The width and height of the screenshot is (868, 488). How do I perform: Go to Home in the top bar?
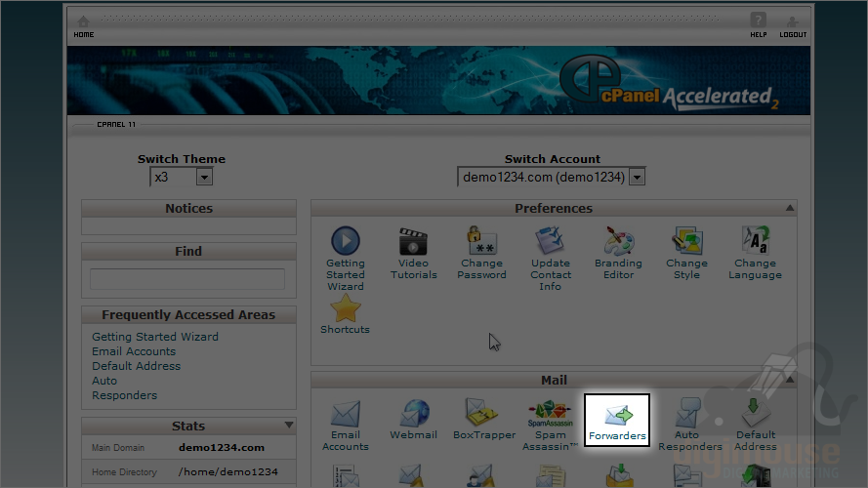tap(84, 26)
